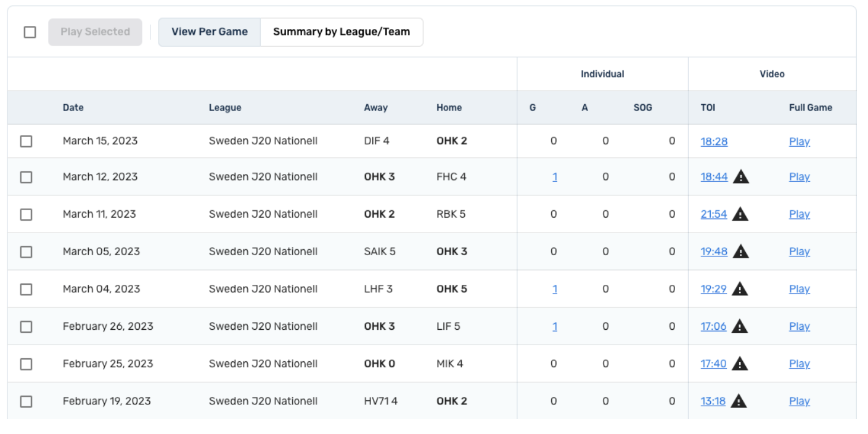Click the Away column header
This screenshot has height=434, width=868.
[x=375, y=107]
